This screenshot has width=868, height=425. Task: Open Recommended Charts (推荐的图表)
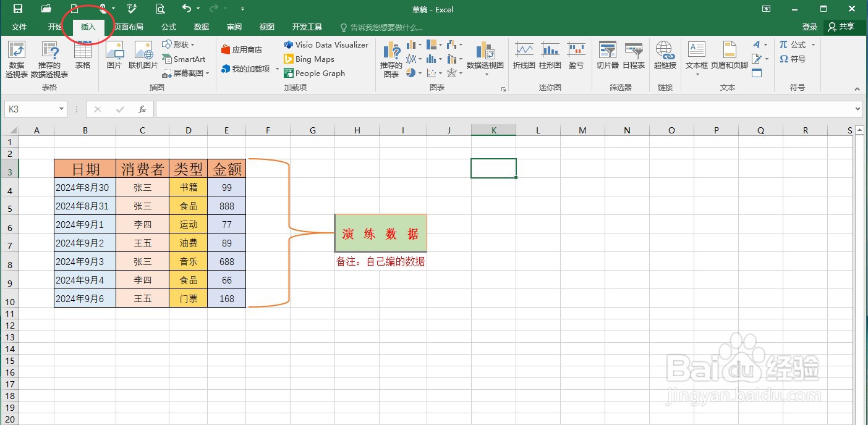[x=391, y=59]
